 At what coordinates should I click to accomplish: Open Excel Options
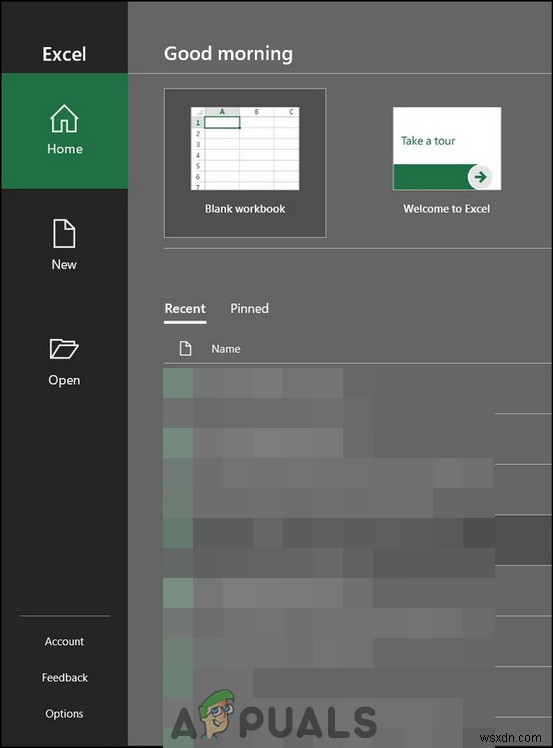pyautogui.click(x=64, y=714)
